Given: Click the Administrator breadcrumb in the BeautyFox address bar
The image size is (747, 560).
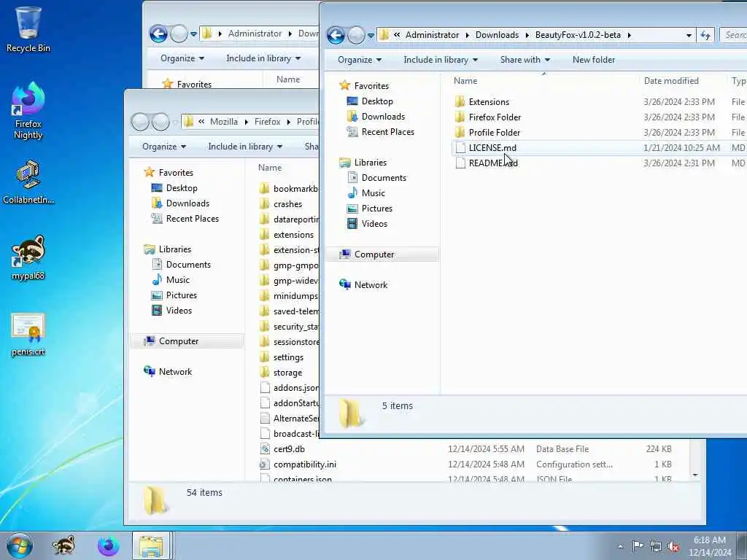Looking at the screenshot, I should (432, 35).
